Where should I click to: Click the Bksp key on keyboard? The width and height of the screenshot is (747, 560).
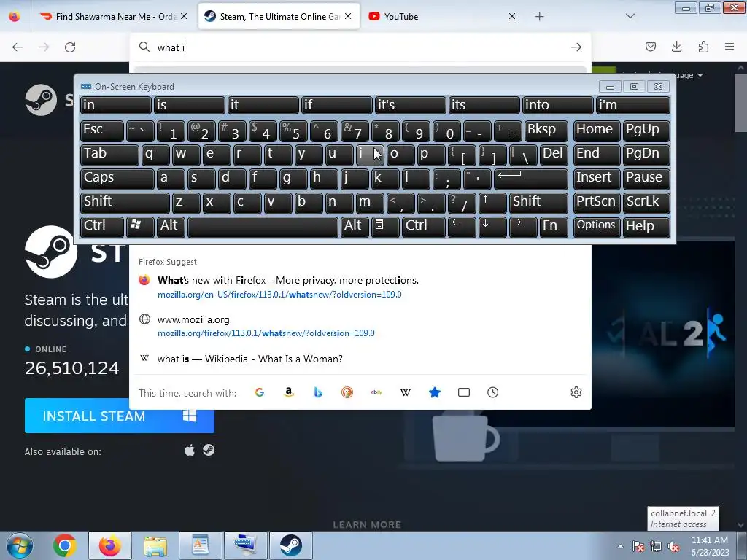pyautogui.click(x=546, y=131)
